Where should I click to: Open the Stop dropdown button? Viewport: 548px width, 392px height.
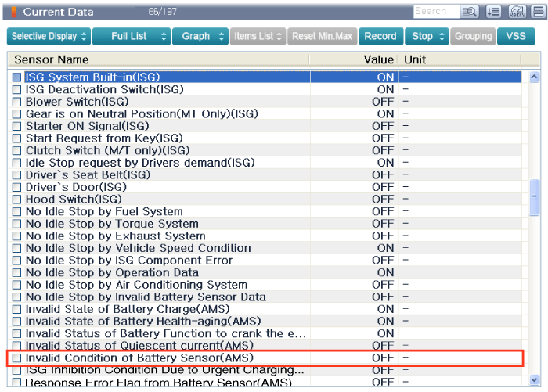tap(429, 36)
